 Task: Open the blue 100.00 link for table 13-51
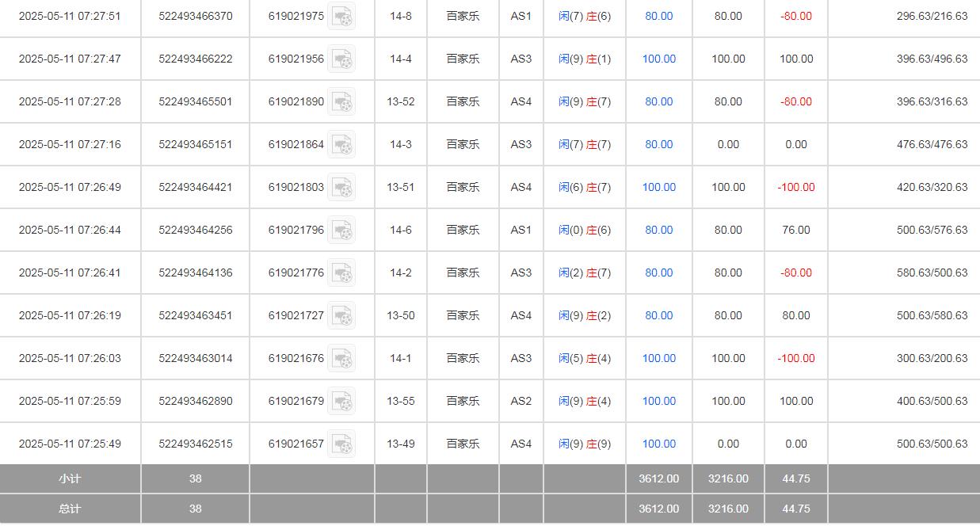(658, 187)
